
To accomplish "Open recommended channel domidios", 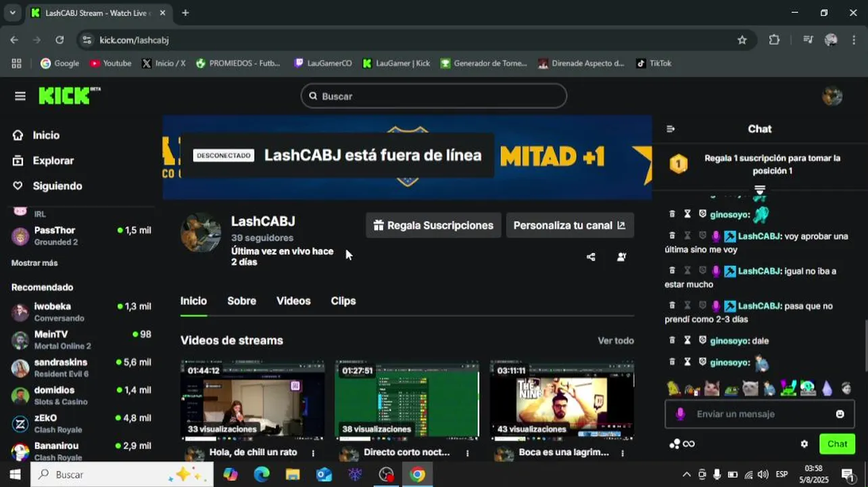I will click(81, 396).
